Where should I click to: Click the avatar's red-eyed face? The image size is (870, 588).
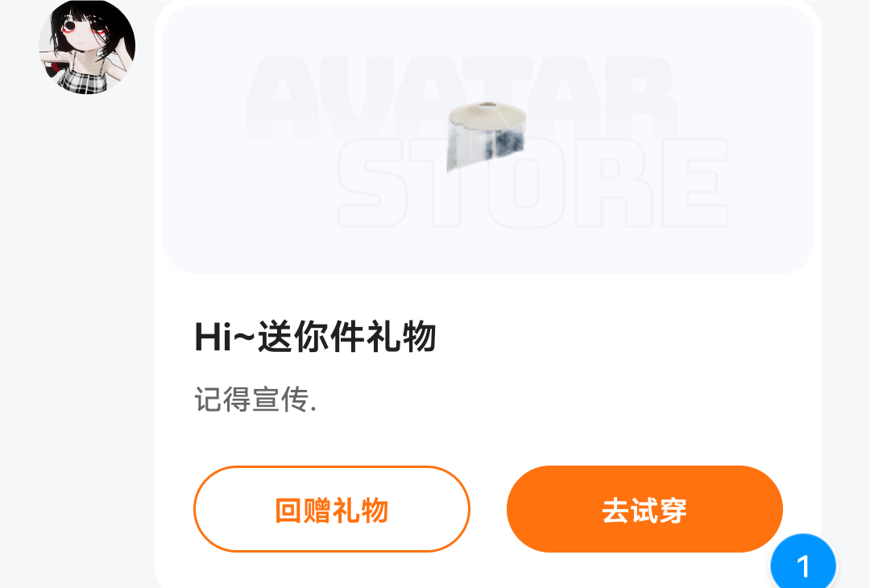tap(83, 32)
